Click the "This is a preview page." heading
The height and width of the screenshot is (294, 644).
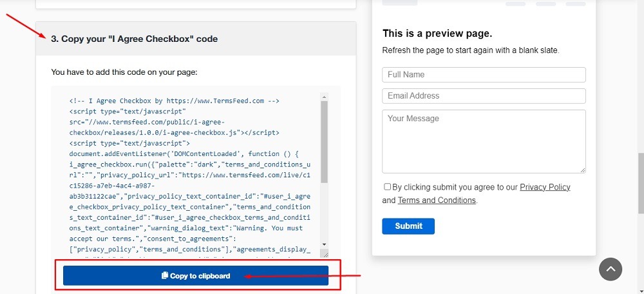point(437,34)
